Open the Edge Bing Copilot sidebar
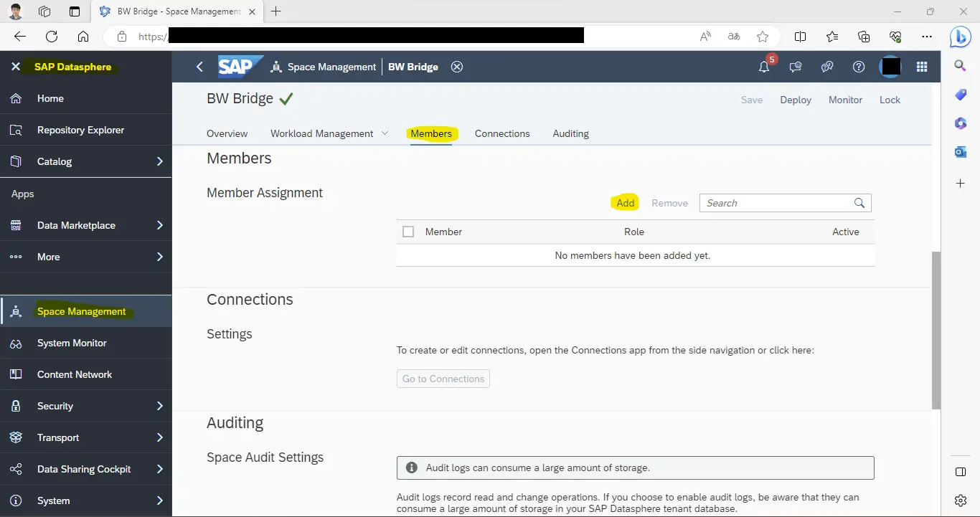Viewport: 980px width, 517px height. (961, 35)
